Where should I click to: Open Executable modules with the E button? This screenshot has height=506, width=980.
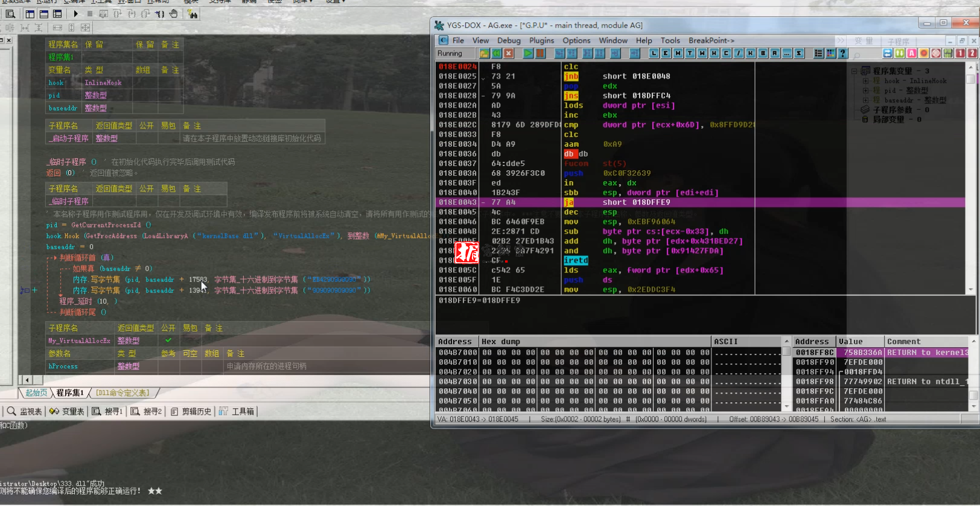point(666,53)
